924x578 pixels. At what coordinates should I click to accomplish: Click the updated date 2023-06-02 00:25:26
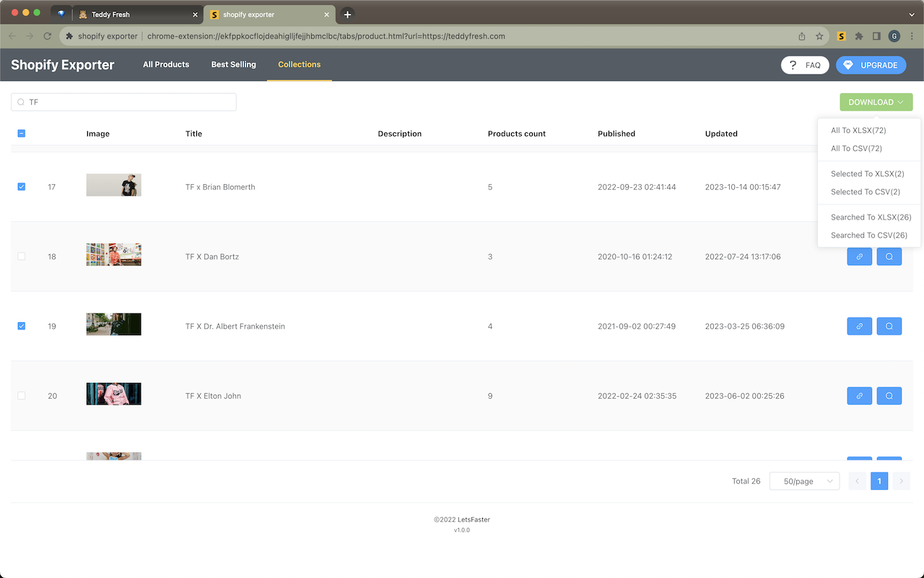744,396
